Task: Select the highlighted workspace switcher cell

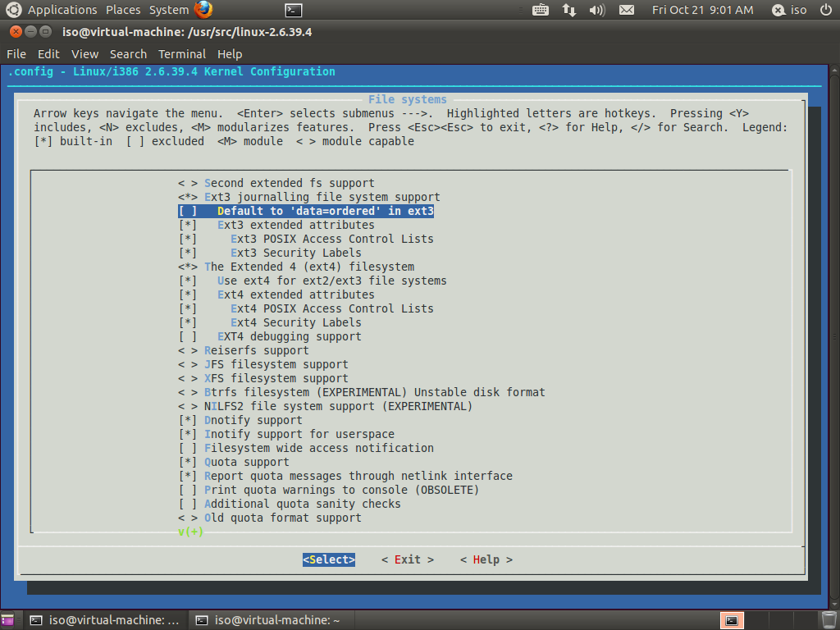Action: [x=731, y=620]
